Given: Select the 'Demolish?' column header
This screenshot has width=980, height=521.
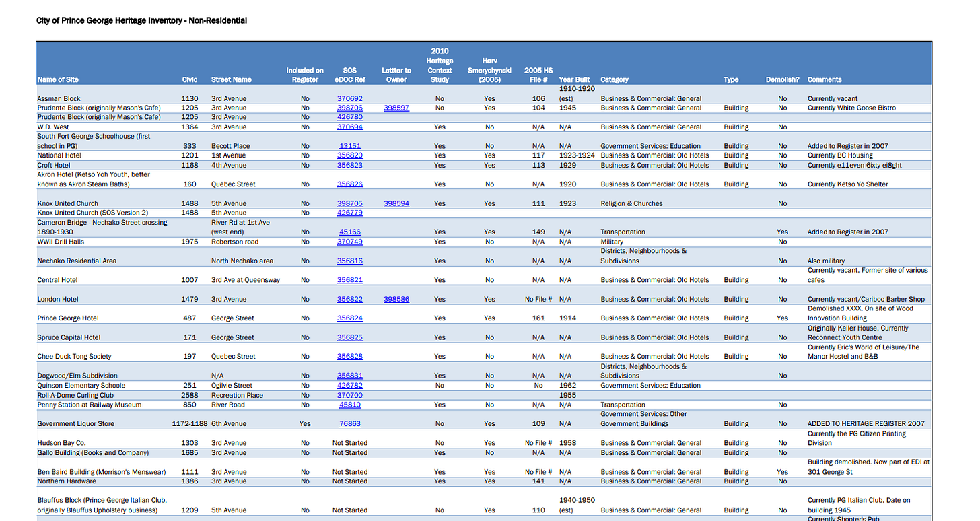Looking at the screenshot, I should (x=783, y=79).
